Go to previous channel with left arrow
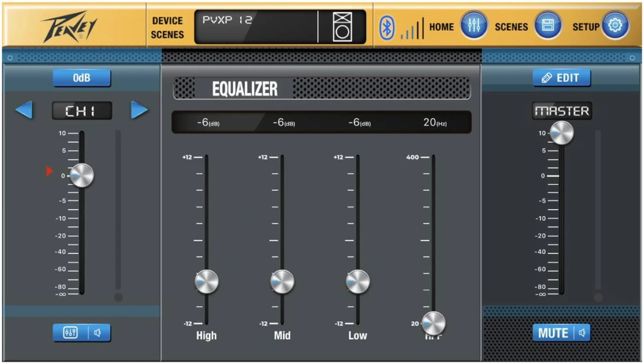Screen dimensions: 644x364 pyautogui.click(x=24, y=110)
